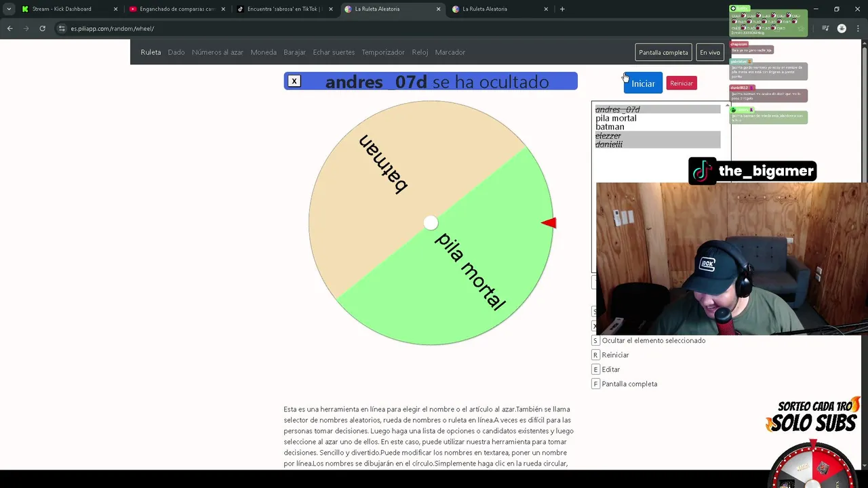Click the red wheel pointer arrow
Screen dimensions: 868x488
tap(549, 223)
